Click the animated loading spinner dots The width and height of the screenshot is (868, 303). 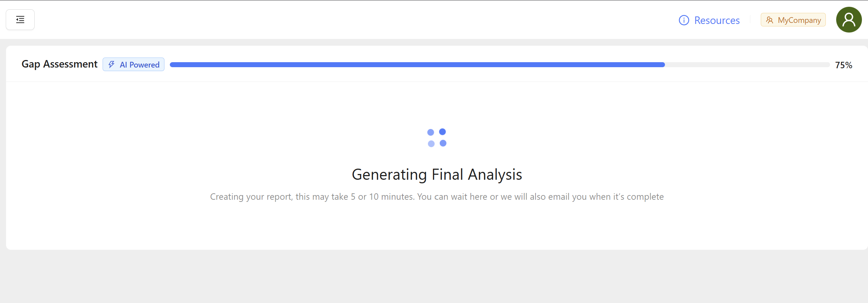tap(437, 138)
